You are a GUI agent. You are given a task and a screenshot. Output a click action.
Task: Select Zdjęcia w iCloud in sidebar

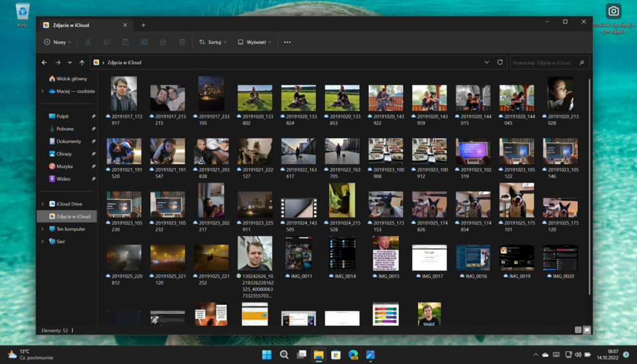click(x=68, y=216)
